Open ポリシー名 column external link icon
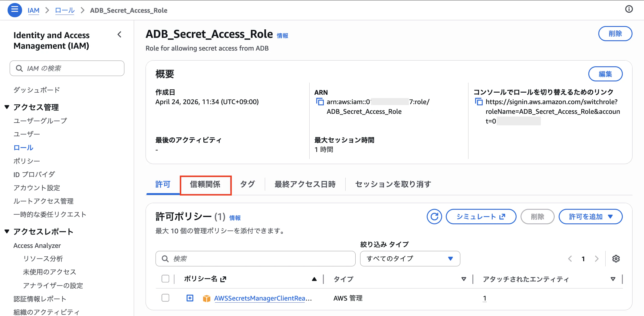 (x=223, y=279)
